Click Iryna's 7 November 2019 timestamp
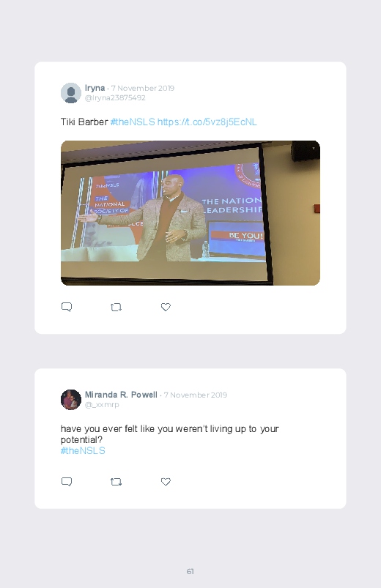This screenshot has height=588, width=381. tap(143, 88)
